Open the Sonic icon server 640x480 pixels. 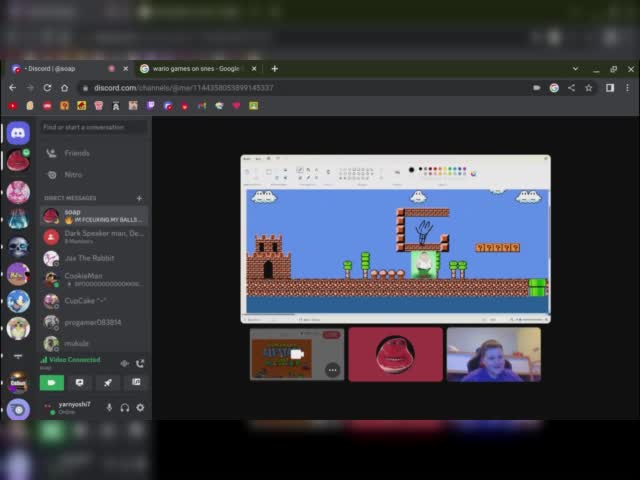tap(18, 301)
